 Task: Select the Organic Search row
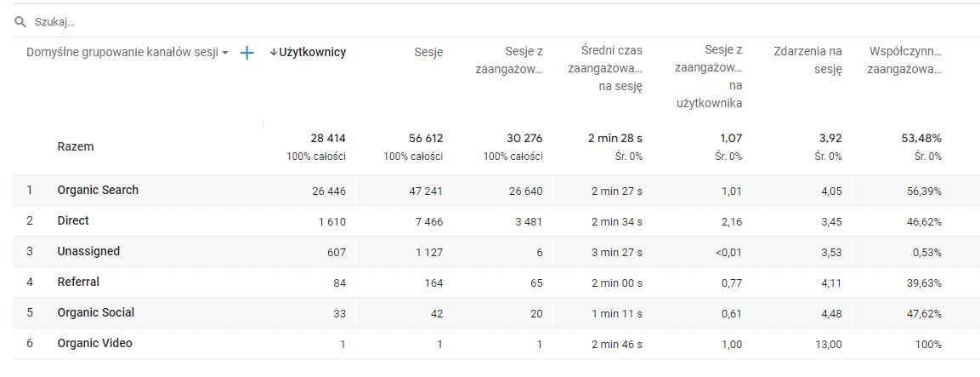tap(490, 191)
